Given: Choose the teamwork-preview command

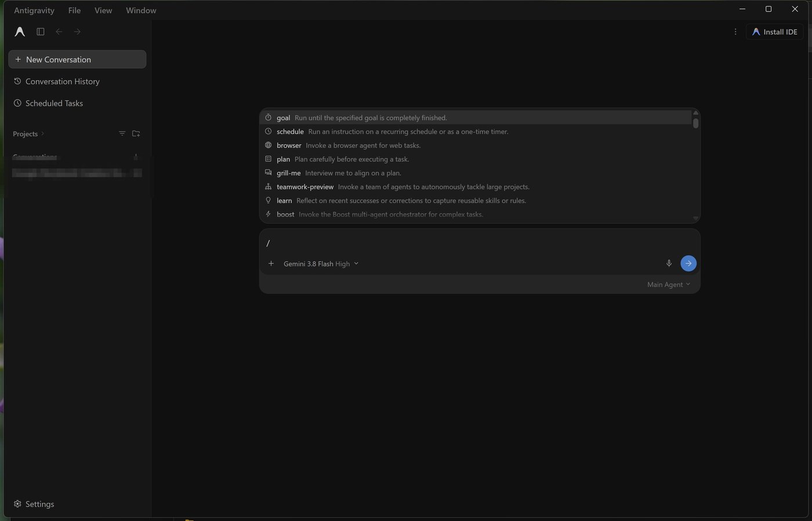Looking at the screenshot, I should point(476,187).
